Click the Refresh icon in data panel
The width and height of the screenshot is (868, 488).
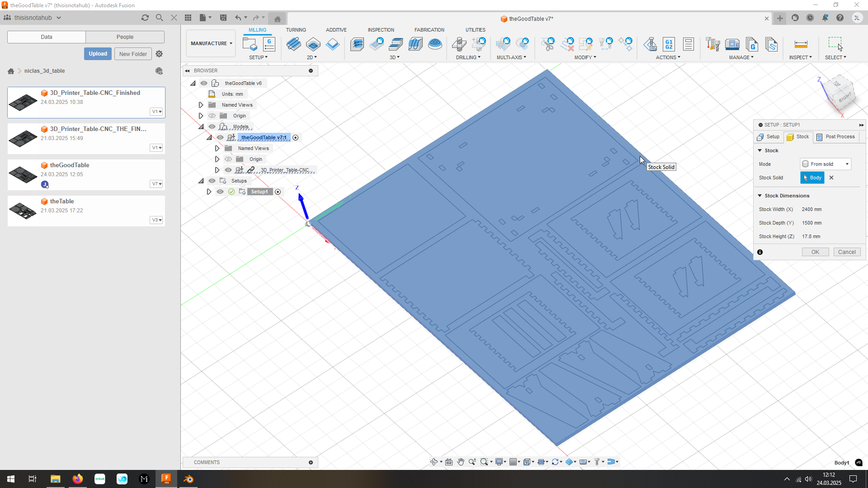[145, 18]
